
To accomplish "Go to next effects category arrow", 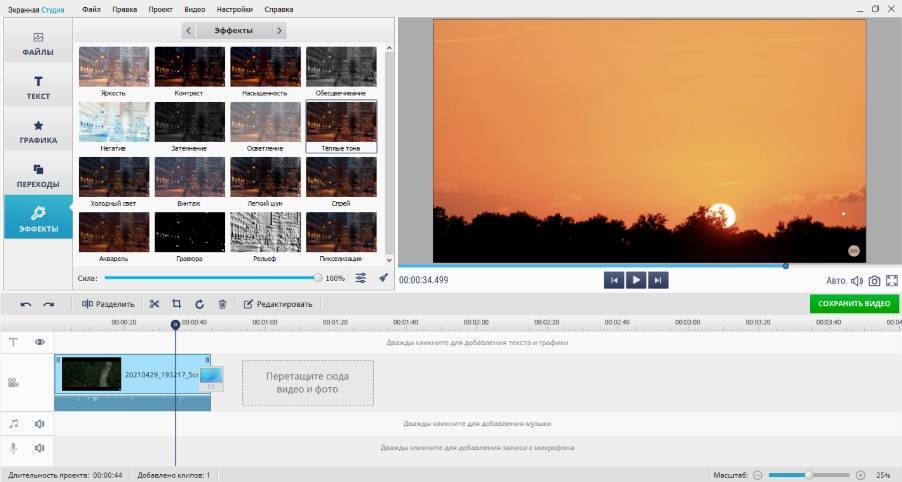I will (279, 31).
